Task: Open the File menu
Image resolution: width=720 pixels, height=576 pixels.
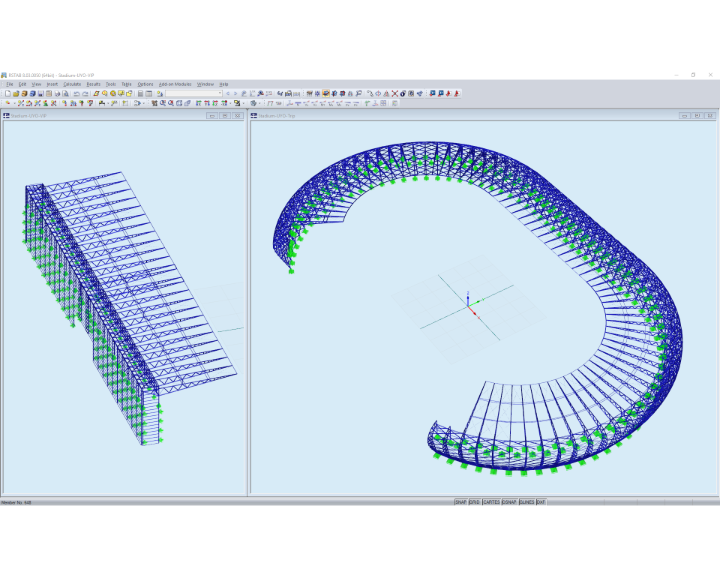Action: click(10, 84)
